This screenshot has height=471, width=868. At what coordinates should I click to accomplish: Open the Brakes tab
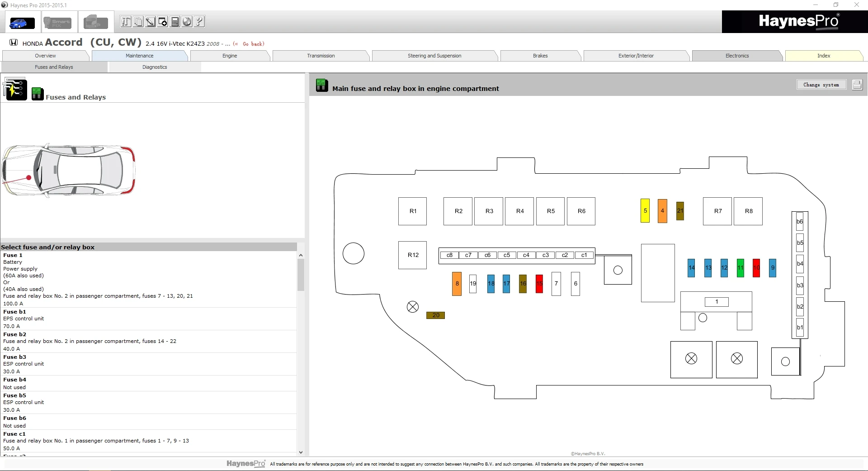click(540, 56)
